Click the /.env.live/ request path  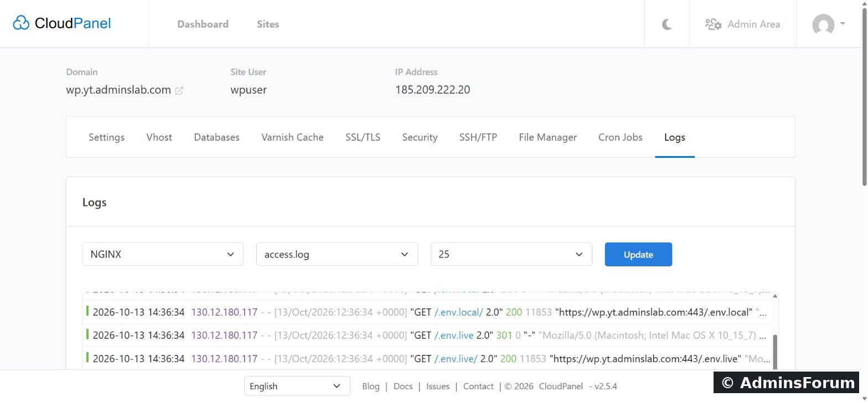click(456, 358)
